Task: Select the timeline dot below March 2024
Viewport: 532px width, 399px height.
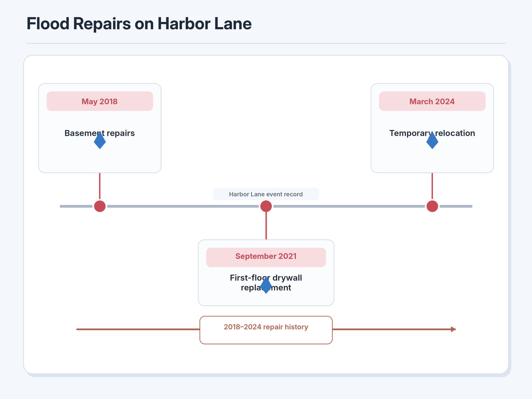Action: 432,206
